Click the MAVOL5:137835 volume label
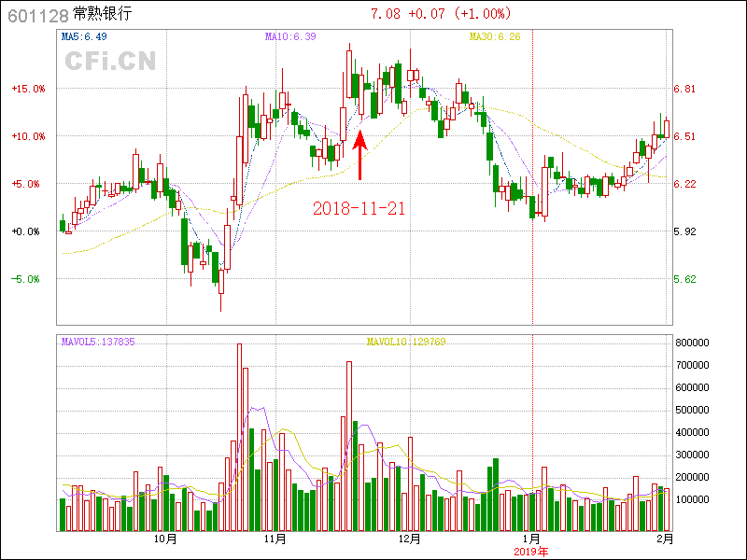 98,342
